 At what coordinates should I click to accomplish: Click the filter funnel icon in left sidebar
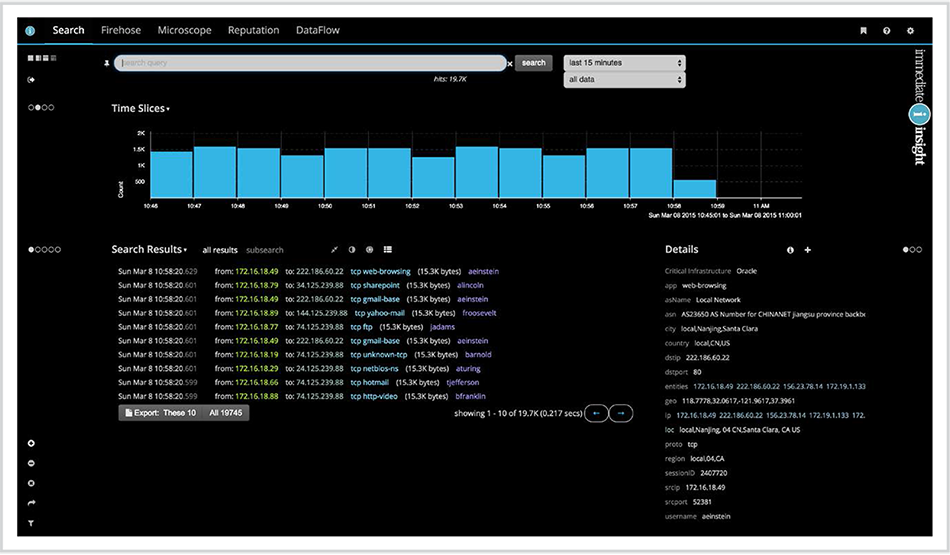31,523
